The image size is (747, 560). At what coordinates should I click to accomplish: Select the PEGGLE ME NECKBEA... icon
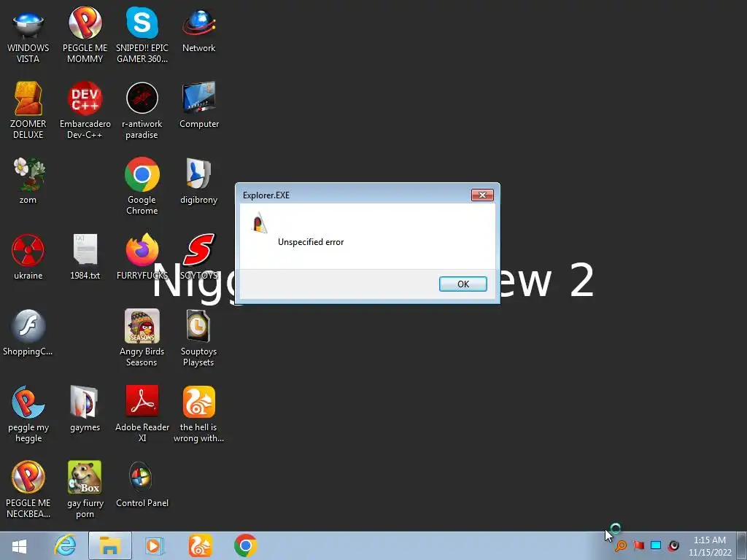(28, 489)
